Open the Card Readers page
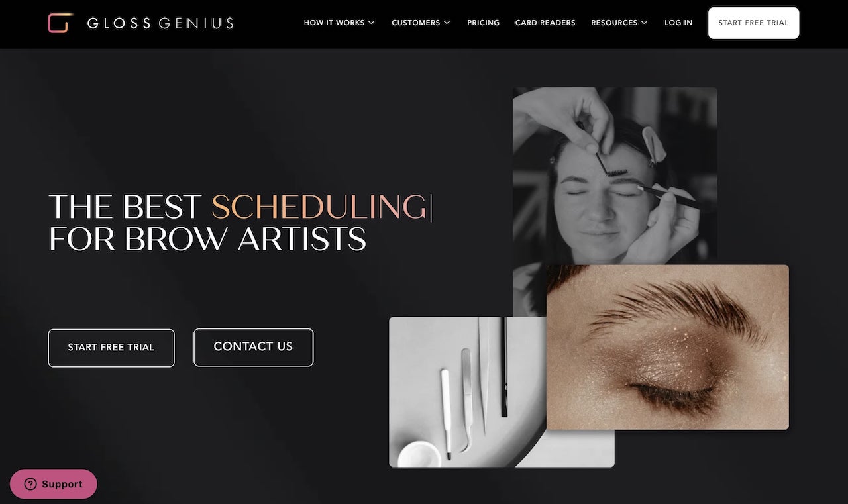Screen dimensions: 848x504 click(545, 23)
